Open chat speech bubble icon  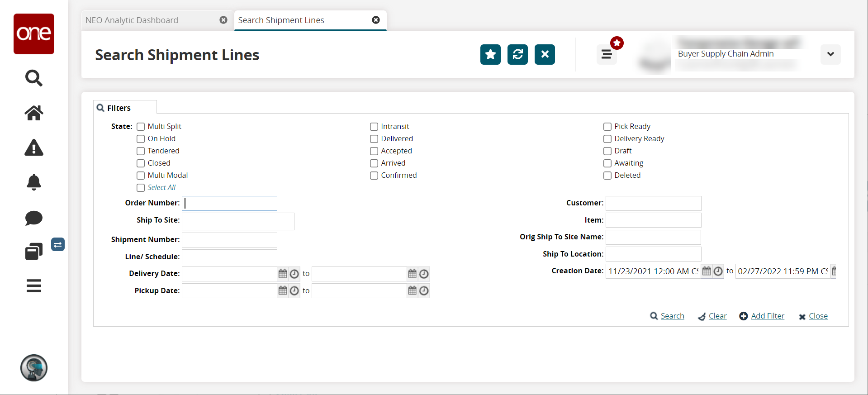coord(33,218)
